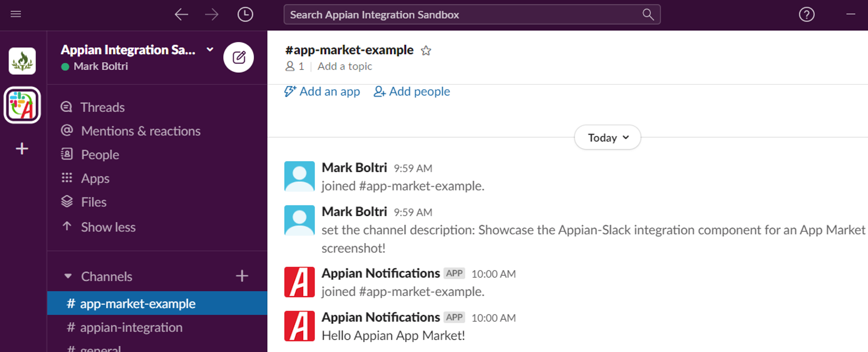
Task: Click Appian Notifications avatar on joined message
Action: pyautogui.click(x=299, y=282)
